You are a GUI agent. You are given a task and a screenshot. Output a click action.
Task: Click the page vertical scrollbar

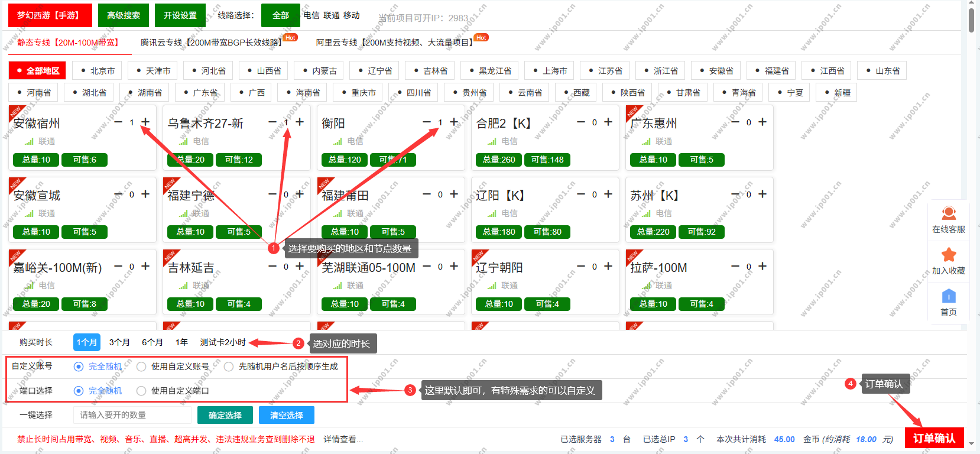[971, 21]
